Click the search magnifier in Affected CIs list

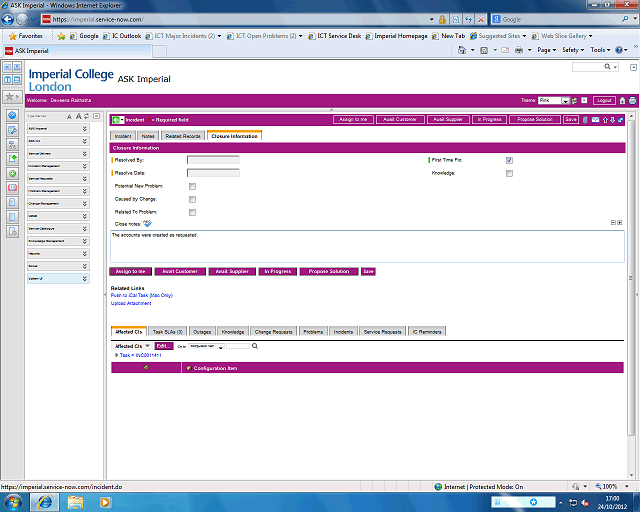click(x=255, y=346)
